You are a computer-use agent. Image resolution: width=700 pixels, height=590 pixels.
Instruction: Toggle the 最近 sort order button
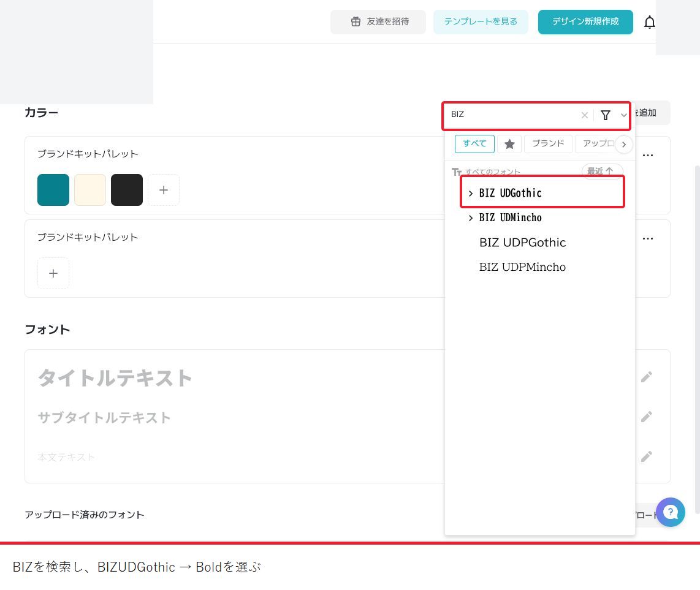click(x=601, y=171)
